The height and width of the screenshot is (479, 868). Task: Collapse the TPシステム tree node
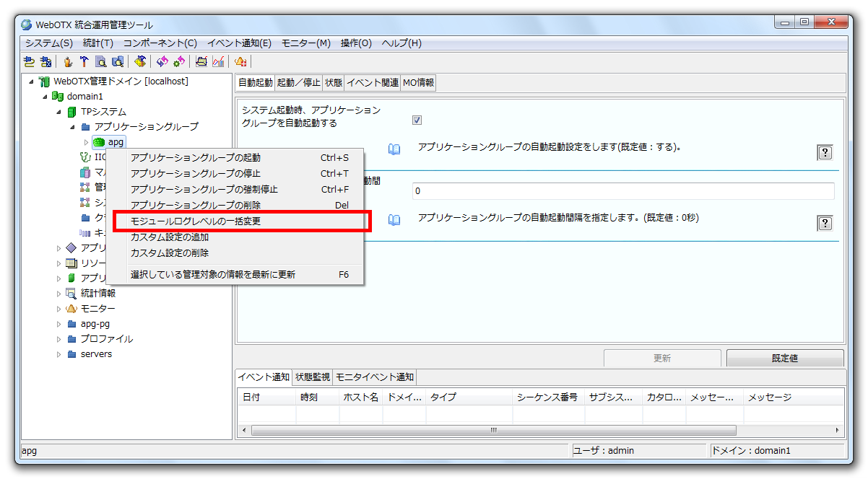pos(60,112)
